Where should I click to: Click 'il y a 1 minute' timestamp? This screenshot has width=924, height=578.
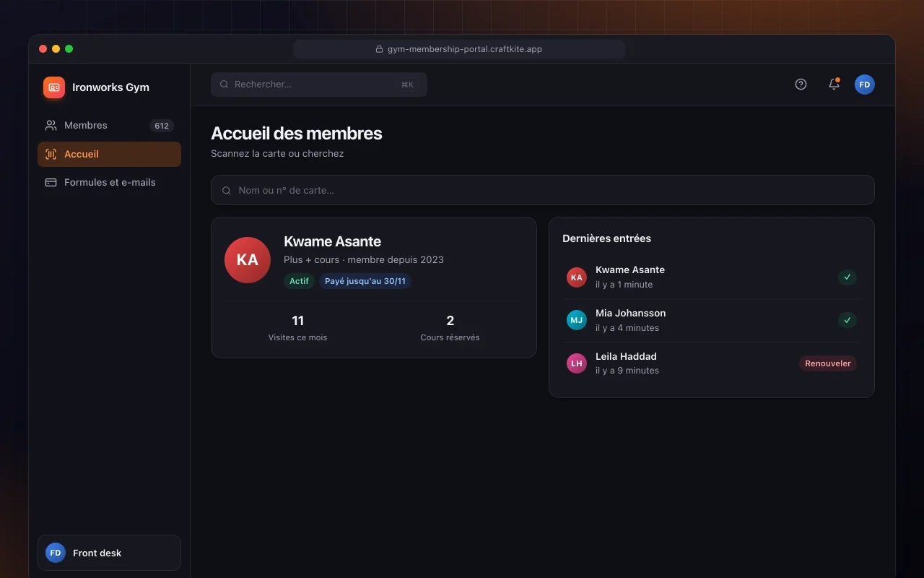point(624,285)
